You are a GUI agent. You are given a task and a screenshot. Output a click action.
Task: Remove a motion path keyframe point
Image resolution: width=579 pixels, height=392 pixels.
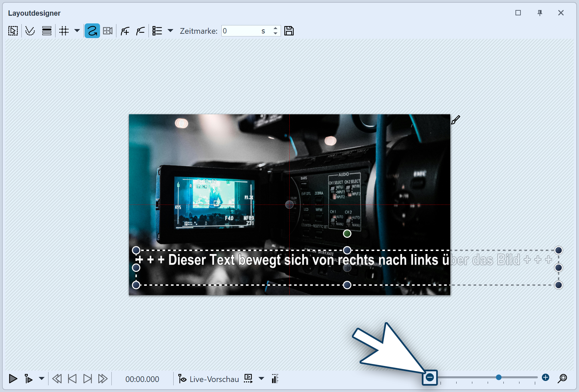pos(140,31)
